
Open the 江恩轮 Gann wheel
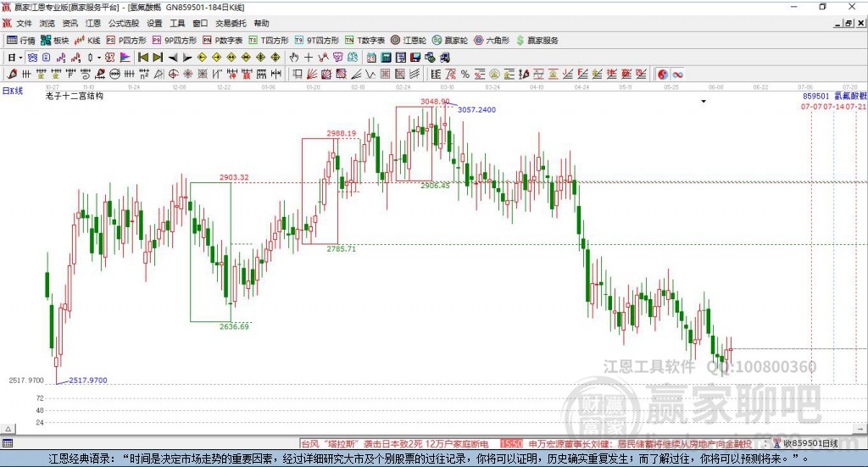(409, 41)
